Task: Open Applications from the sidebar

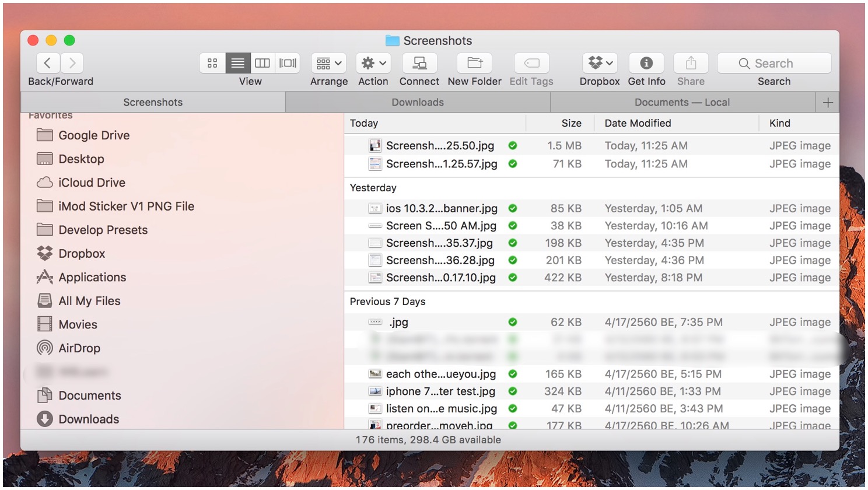Action: [x=92, y=277]
